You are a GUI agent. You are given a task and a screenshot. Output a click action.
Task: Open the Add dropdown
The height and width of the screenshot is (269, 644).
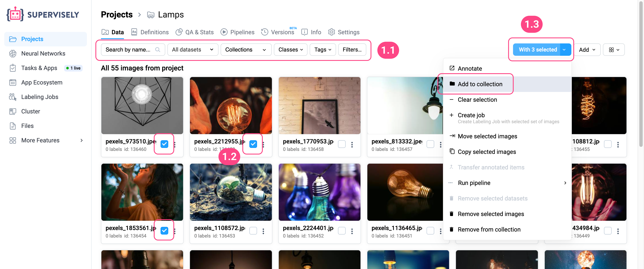(x=587, y=50)
